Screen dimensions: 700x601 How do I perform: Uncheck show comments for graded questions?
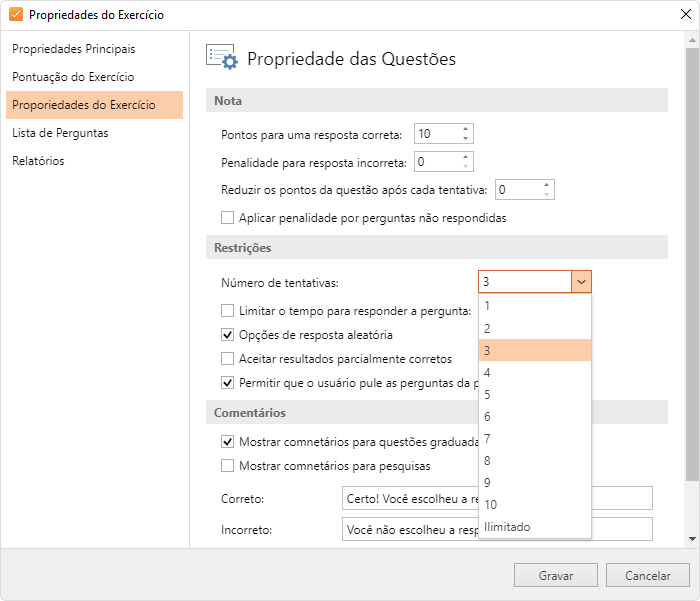[227, 442]
